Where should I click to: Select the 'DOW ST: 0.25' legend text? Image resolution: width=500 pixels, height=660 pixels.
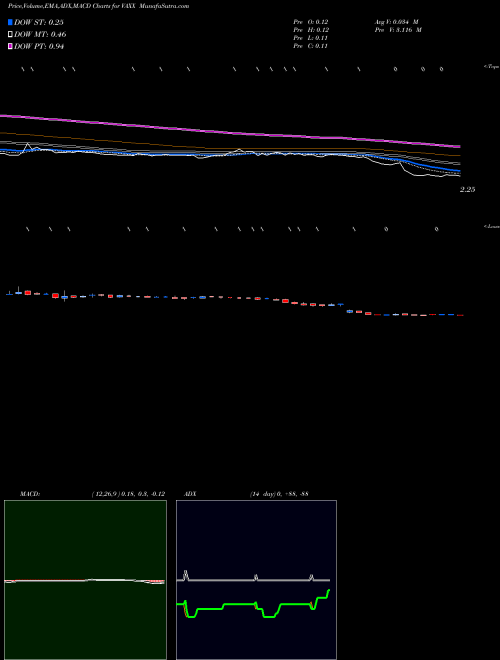[39, 22]
